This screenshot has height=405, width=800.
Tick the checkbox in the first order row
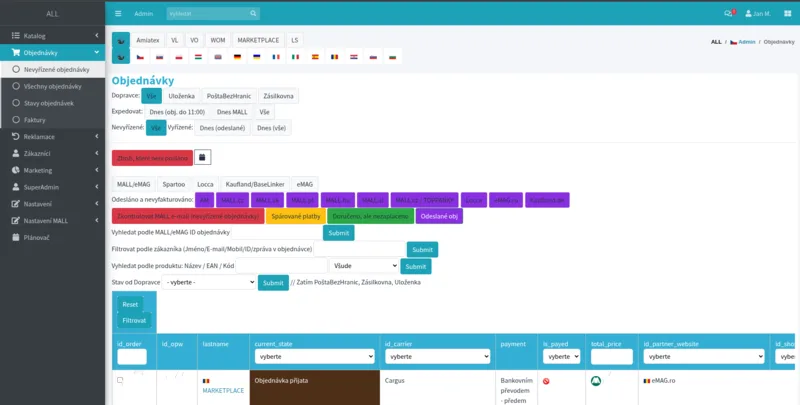(120, 380)
